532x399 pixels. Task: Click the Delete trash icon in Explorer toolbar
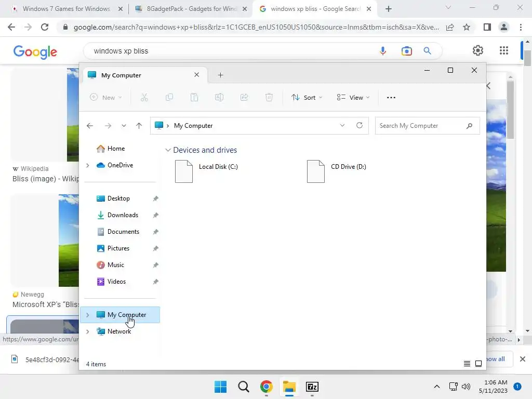click(x=269, y=98)
